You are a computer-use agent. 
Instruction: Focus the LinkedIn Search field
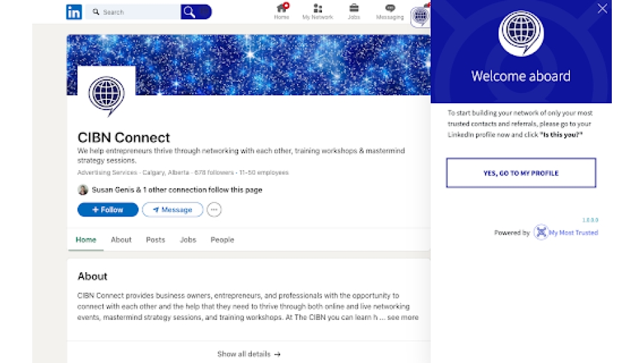pos(133,12)
